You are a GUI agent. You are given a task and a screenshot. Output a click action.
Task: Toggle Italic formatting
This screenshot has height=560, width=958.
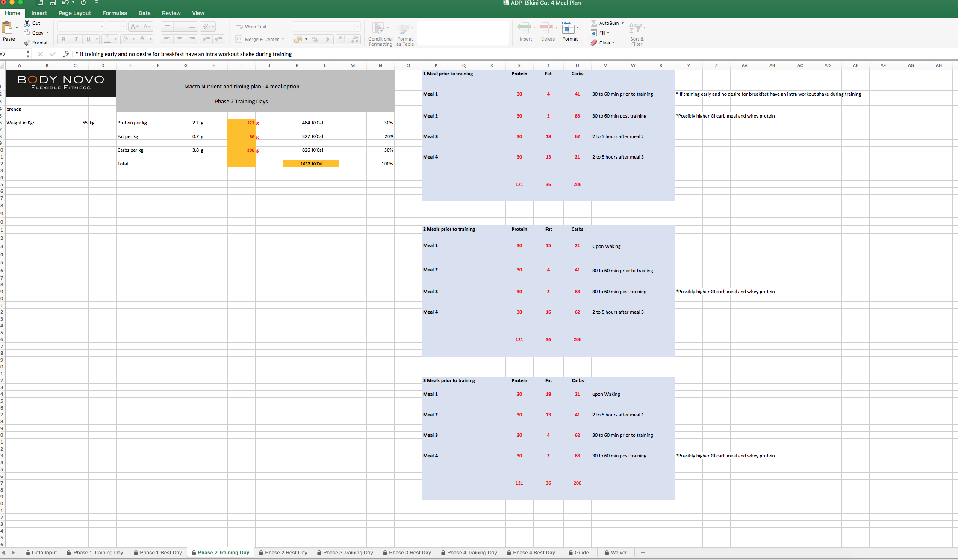pos(76,39)
